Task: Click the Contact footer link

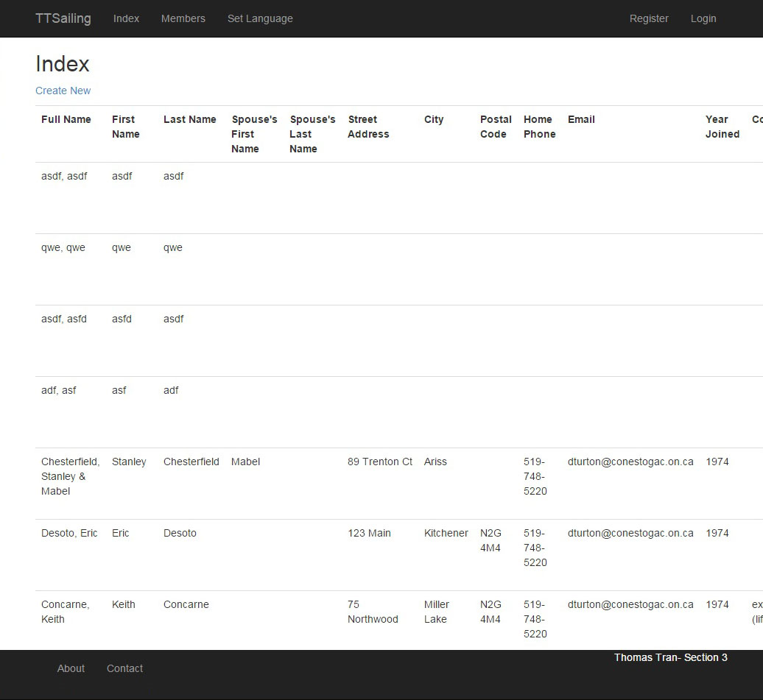Action: click(124, 668)
